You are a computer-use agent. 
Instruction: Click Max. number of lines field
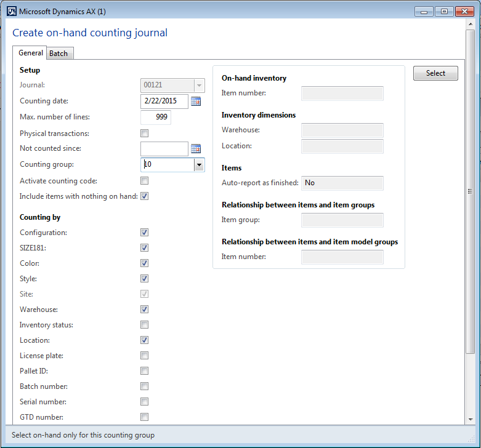tap(156, 117)
